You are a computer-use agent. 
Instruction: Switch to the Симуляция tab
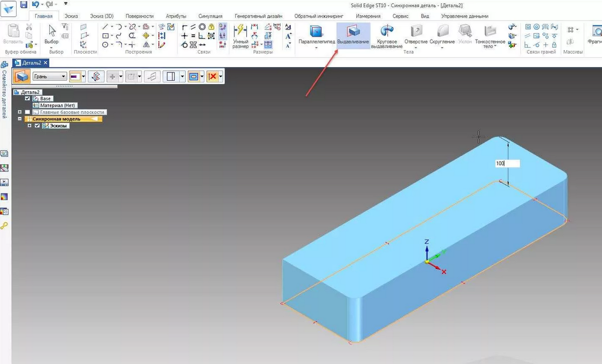point(211,17)
